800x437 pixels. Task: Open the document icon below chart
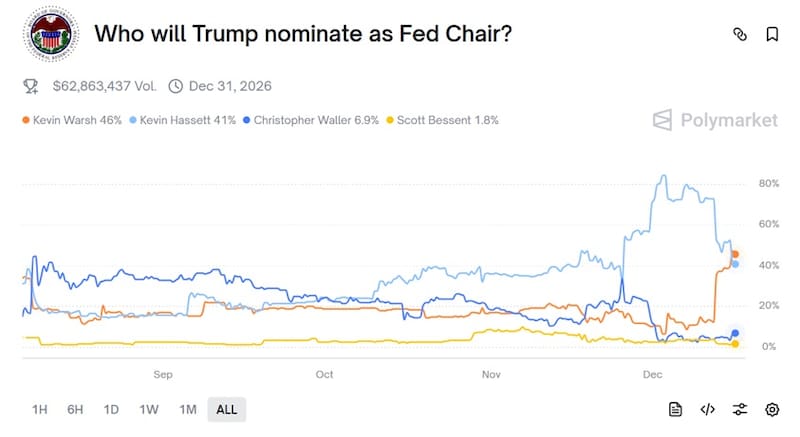pyautogui.click(x=675, y=409)
